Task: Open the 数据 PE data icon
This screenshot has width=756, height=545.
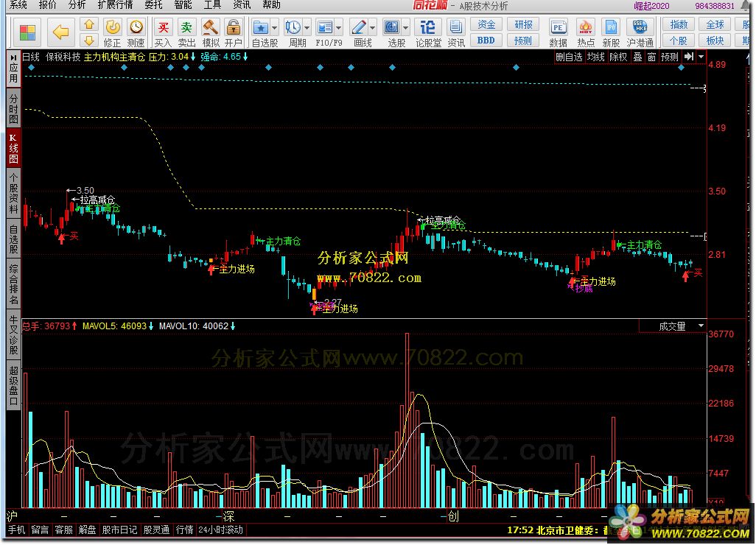Action: [x=559, y=32]
